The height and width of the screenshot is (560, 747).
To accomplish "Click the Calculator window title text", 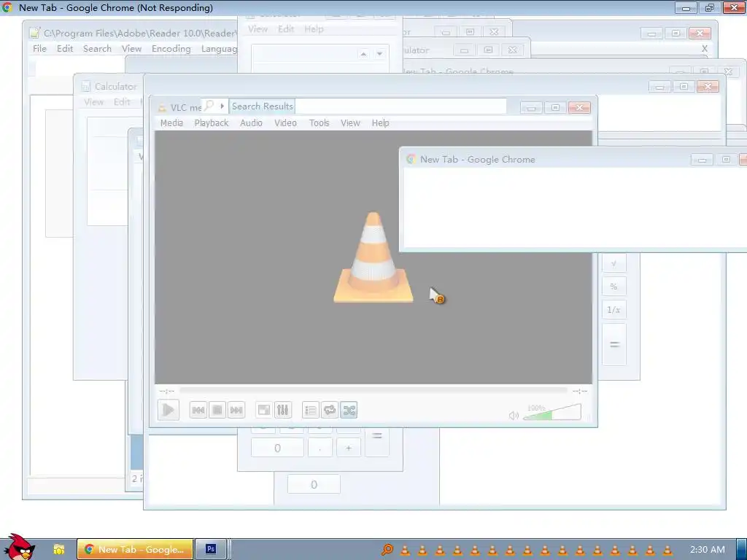I will (116, 86).
